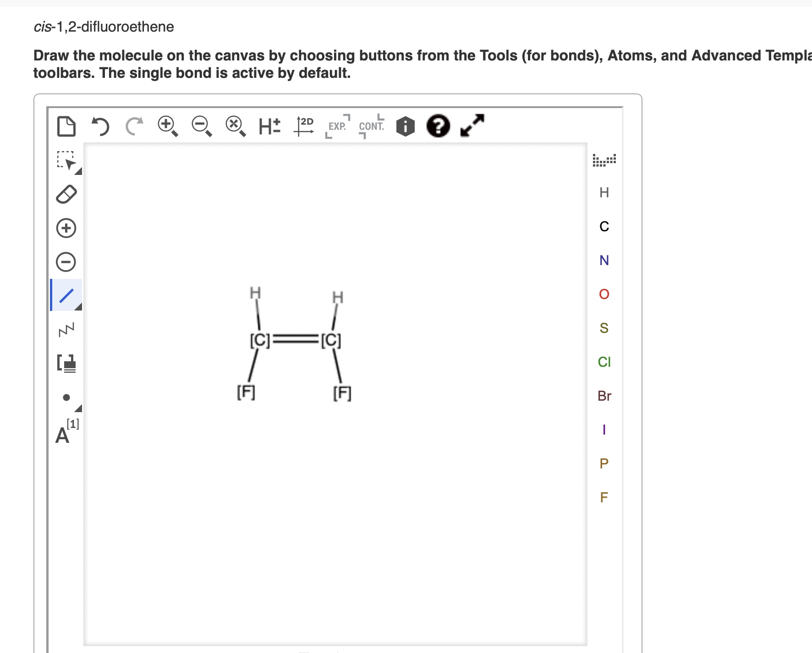Select fluorine from the element toolbar
Screen dimensions: 812x653
[x=604, y=497]
